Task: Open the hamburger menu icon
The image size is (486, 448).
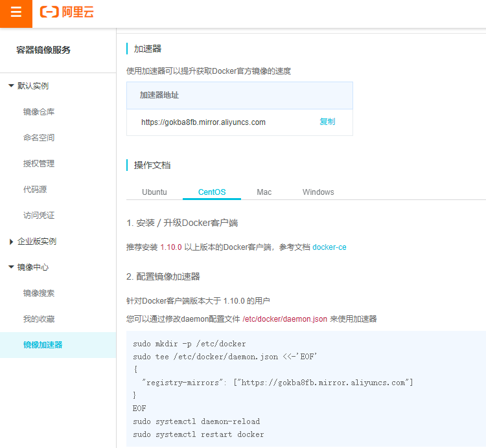Action: coord(16,13)
